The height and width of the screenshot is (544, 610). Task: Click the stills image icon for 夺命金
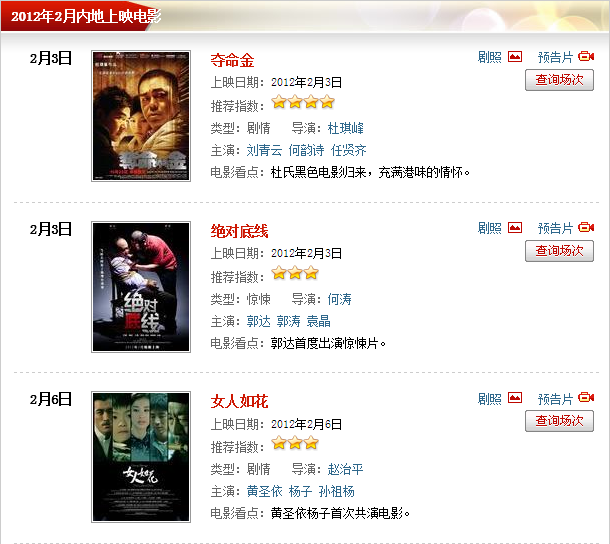[515, 57]
